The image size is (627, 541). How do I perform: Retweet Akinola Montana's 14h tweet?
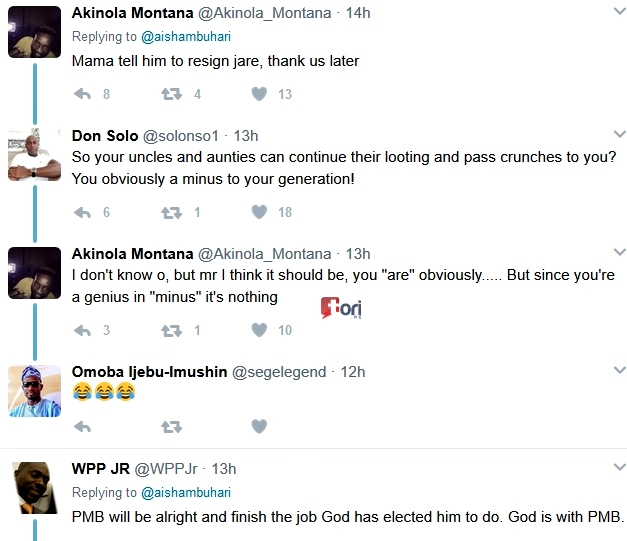tap(171, 94)
